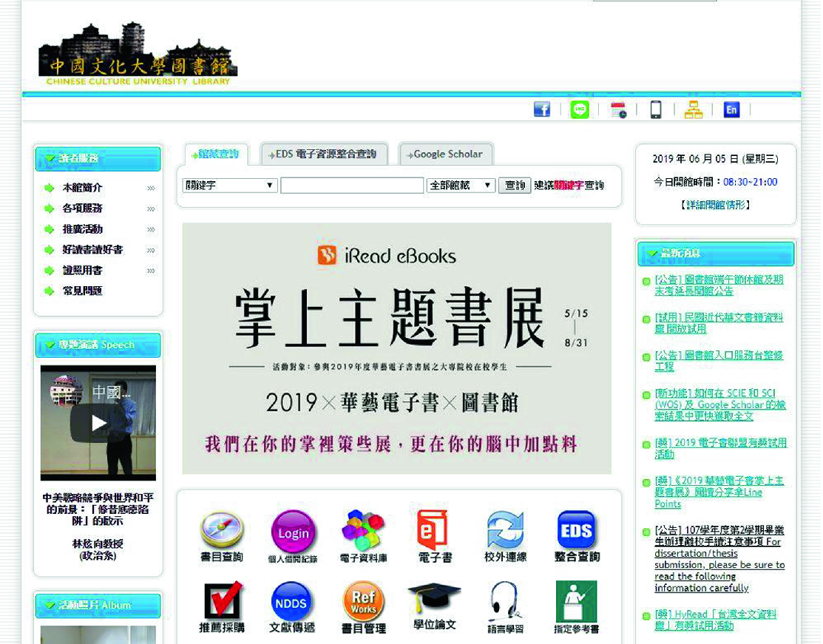This screenshot has width=823, height=644.
Task: Open the 詳細開館情形 link
Action: coord(715,205)
